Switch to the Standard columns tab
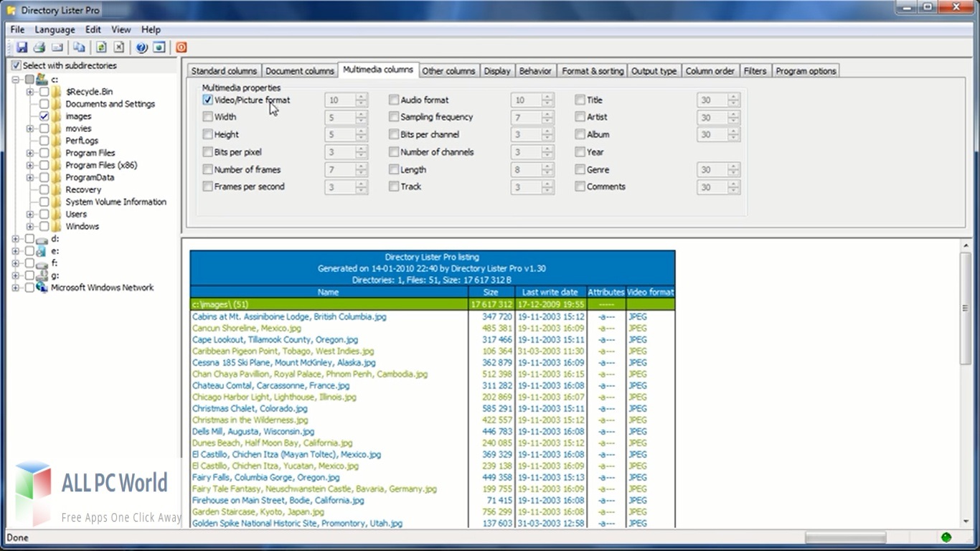Screen dimensions: 980x551 [x=224, y=71]
